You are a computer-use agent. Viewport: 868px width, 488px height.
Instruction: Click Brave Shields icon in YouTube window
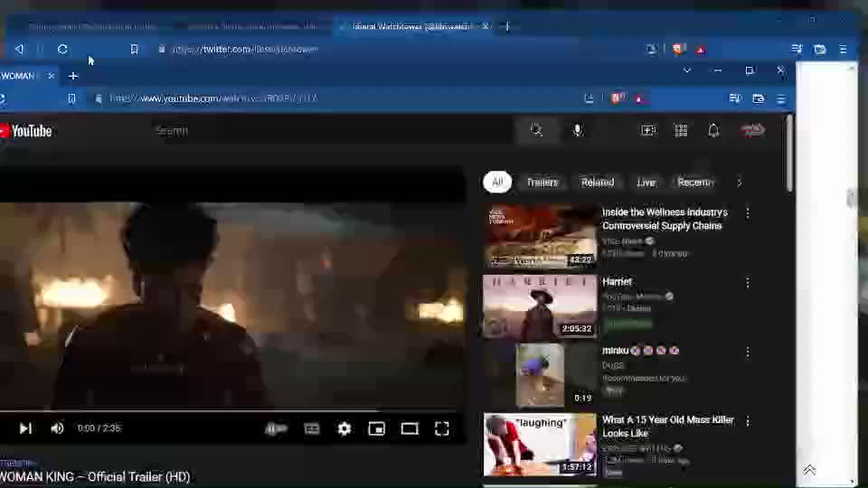point(617,99)
